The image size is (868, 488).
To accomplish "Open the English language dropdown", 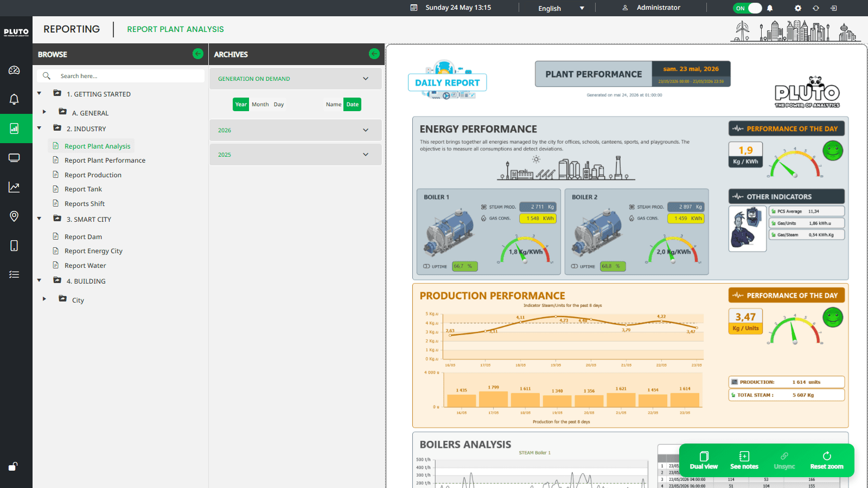I will point(561,8).
